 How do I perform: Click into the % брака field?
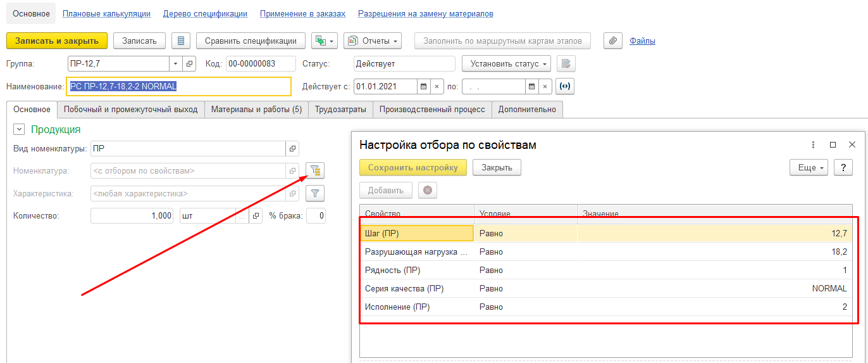tap(316, 216)
